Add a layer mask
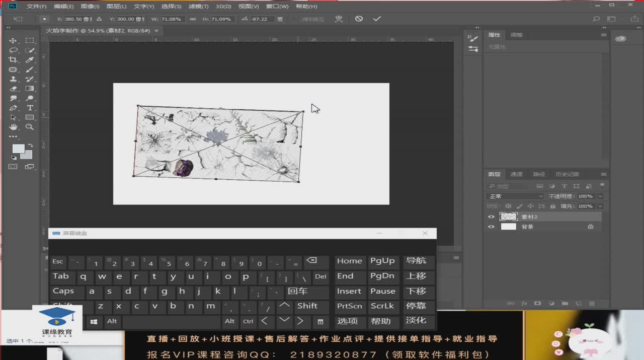The image size is (644, 360). (537, 304)
